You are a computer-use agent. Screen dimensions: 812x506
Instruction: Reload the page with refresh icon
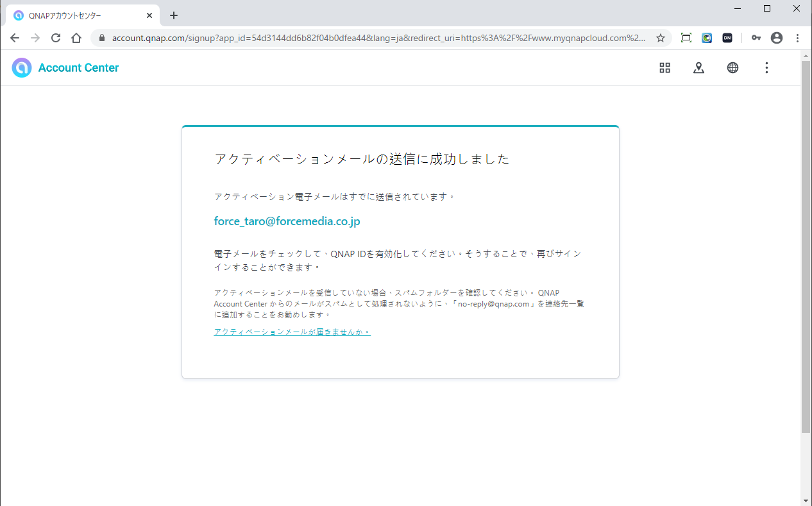point(56,38)
